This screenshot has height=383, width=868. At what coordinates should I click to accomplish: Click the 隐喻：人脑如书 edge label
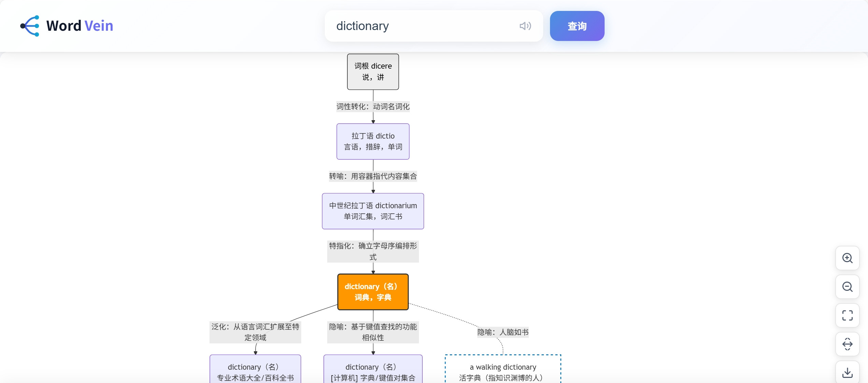click(x=503, y=332)
